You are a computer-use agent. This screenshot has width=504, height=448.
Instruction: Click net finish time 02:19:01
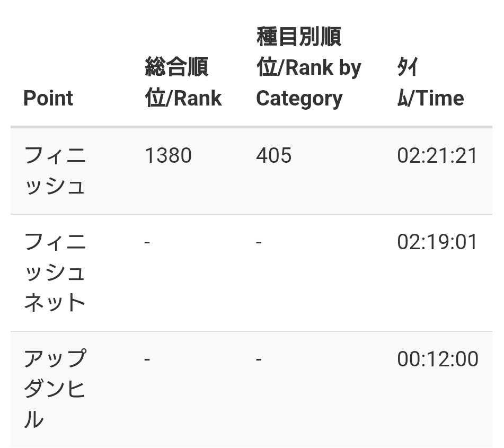(x=437, y=242)
